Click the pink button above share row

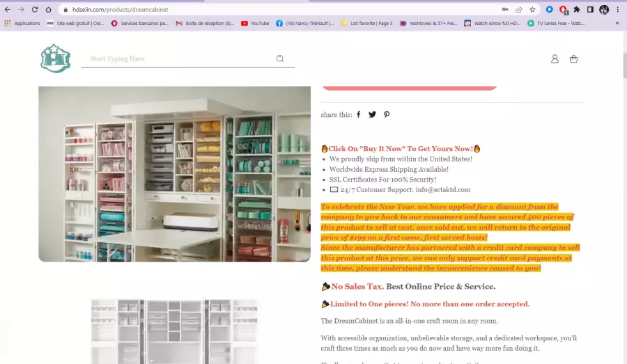pos(410,88)
